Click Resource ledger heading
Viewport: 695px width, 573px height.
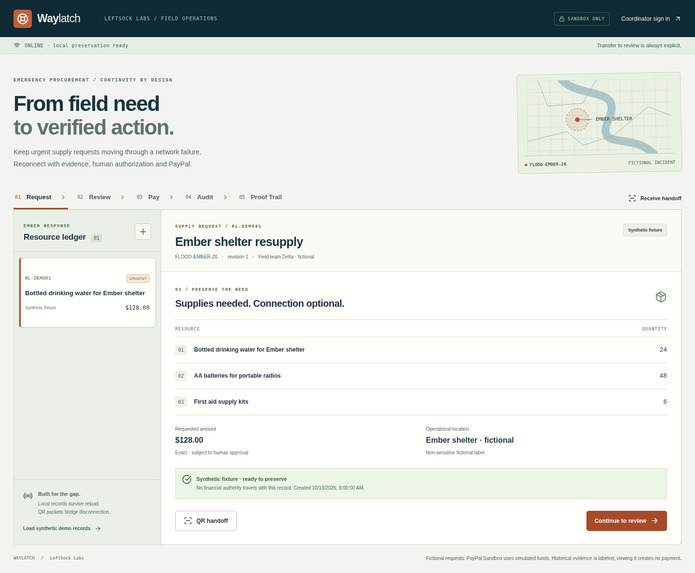pyautogui.click(x=55, y=237)
